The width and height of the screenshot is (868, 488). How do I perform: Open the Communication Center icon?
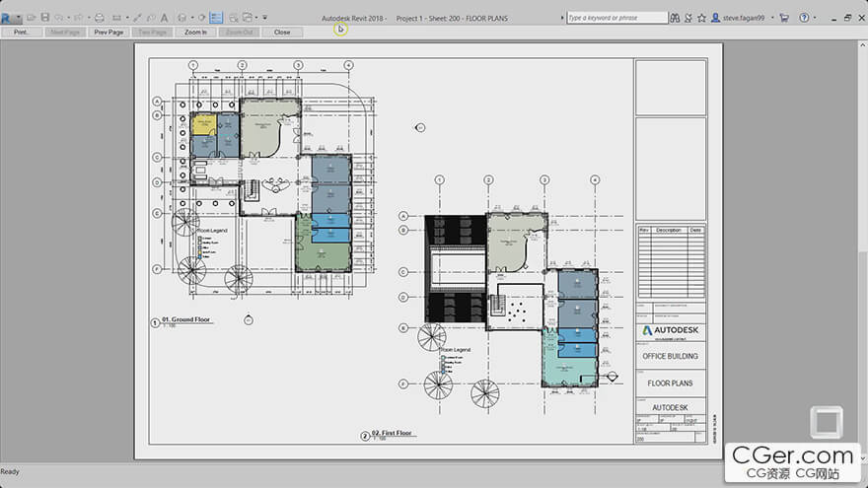[688, 18]
